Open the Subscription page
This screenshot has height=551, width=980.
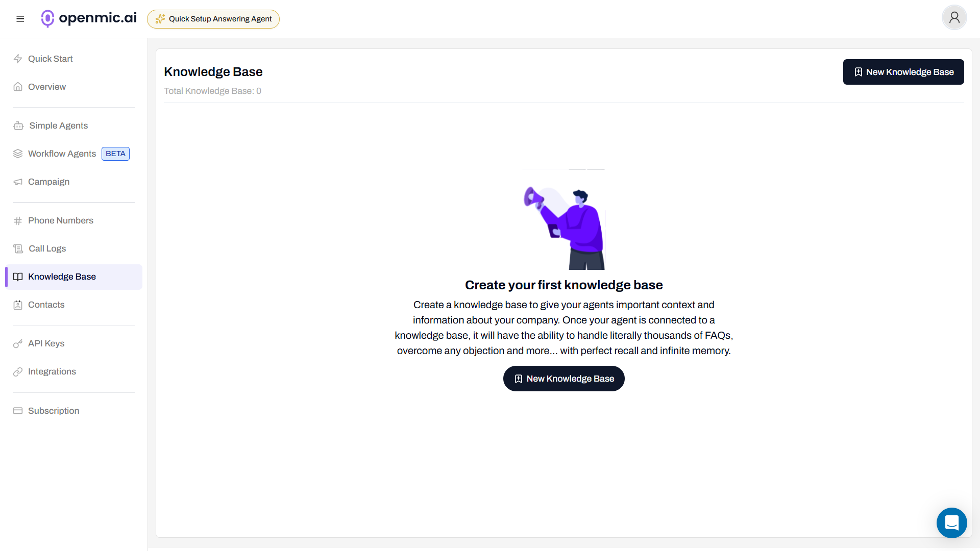[54, 411]
